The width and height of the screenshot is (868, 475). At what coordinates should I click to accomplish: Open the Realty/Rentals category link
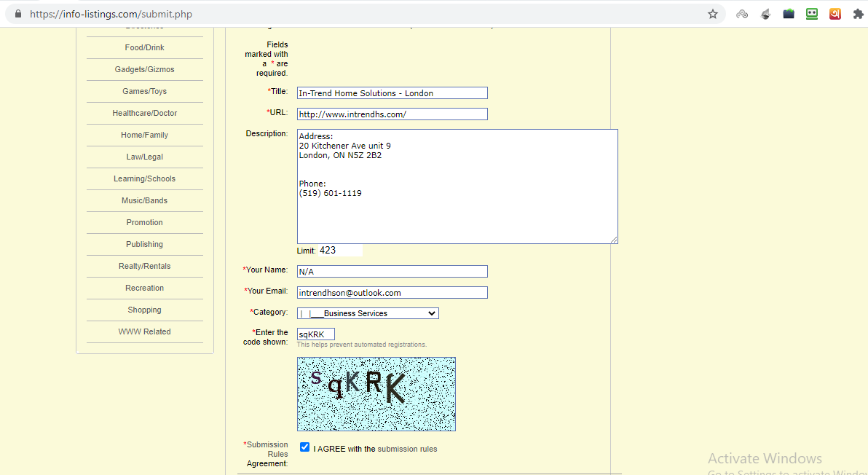coord(144,267)
